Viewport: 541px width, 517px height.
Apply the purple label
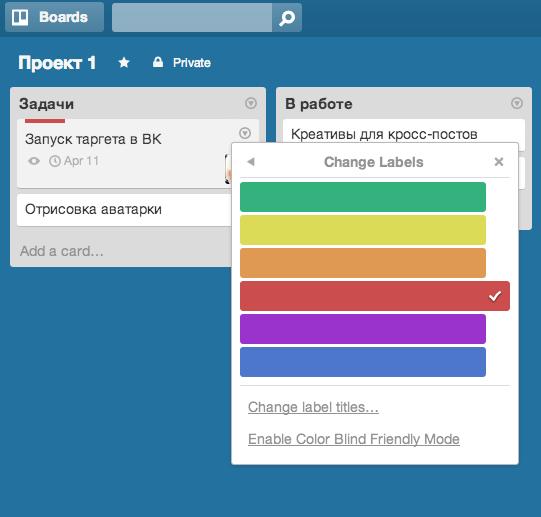[363, 329]
